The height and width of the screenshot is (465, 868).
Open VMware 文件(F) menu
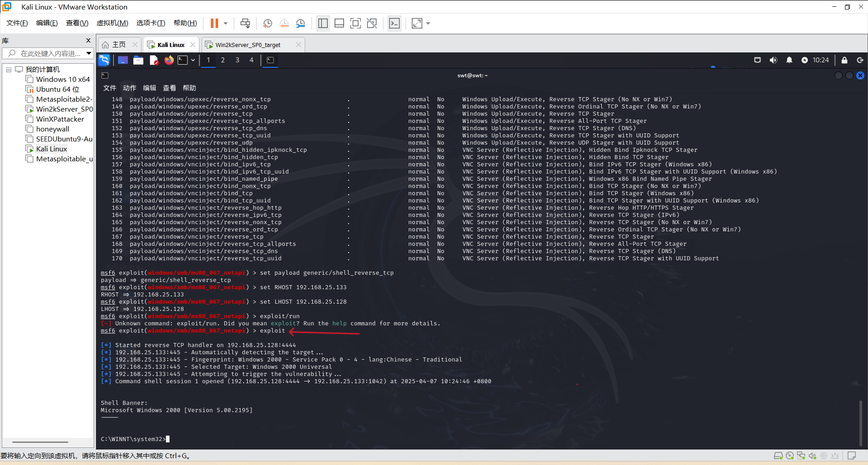pos(17,23)
